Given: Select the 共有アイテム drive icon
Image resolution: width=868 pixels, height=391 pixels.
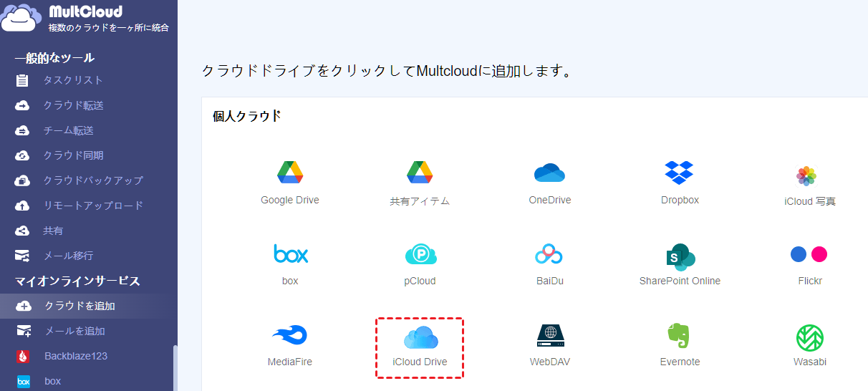Looking at the screenshot, I should click(420, 172).
